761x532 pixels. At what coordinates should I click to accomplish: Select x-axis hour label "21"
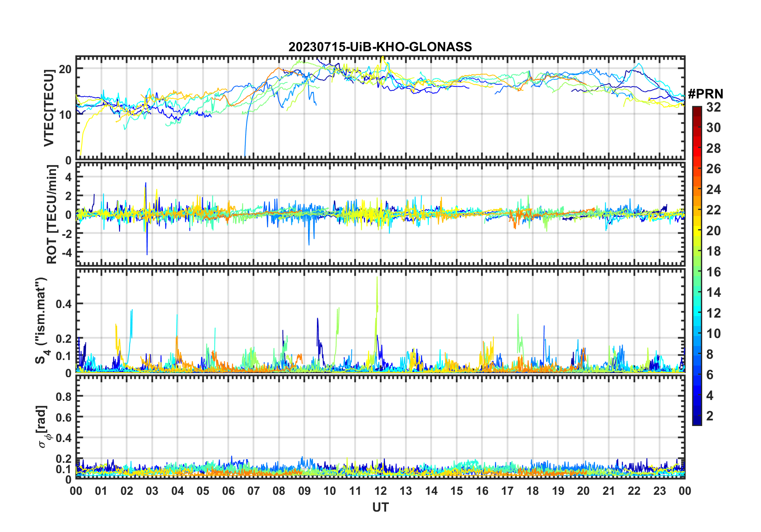(609, 491)
